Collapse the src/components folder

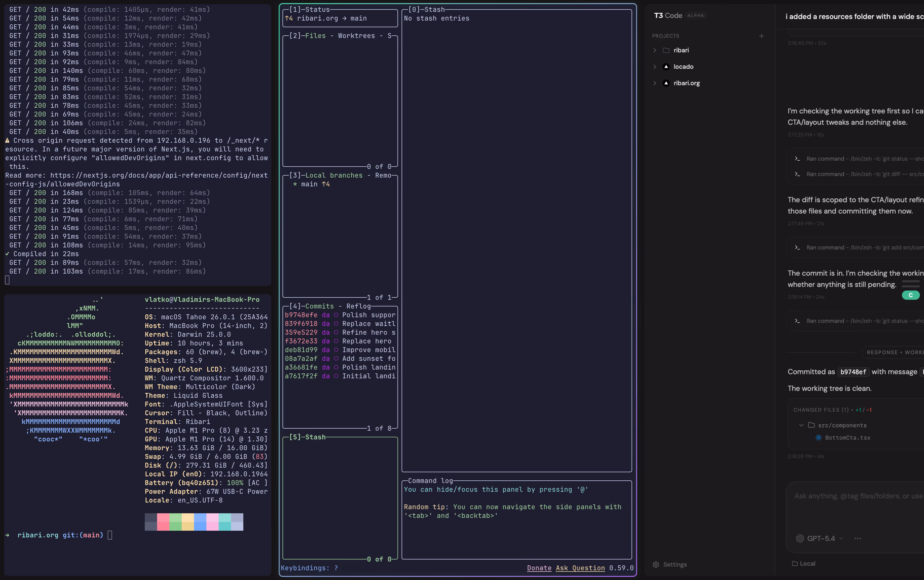click(801, 425)
